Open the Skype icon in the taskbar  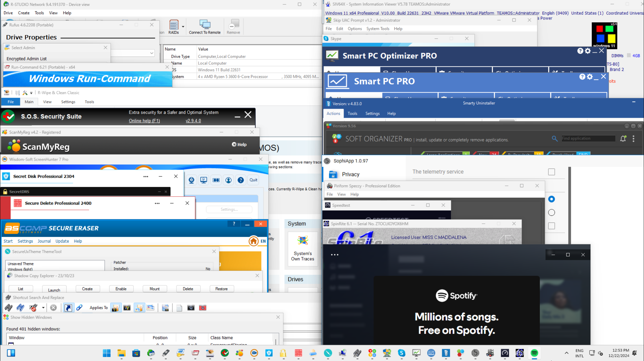pos(401,353)
